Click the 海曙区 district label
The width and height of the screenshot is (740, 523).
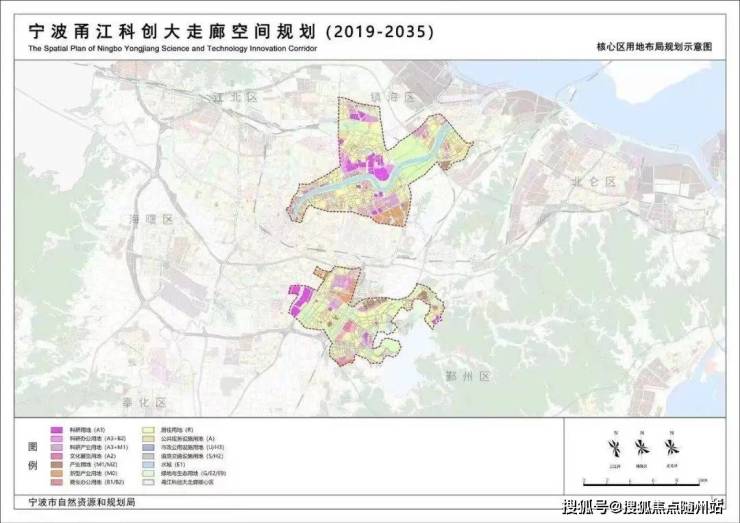pyautogui.click(x=151, y=219)
